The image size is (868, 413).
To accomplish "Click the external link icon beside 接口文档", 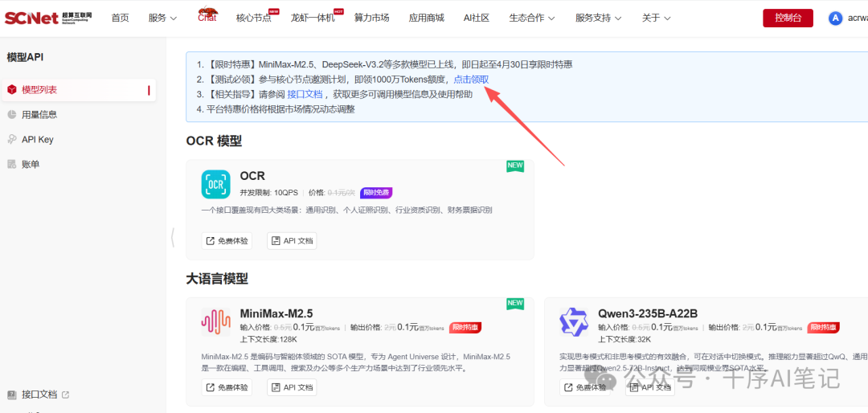I will [x=65, y=395].
